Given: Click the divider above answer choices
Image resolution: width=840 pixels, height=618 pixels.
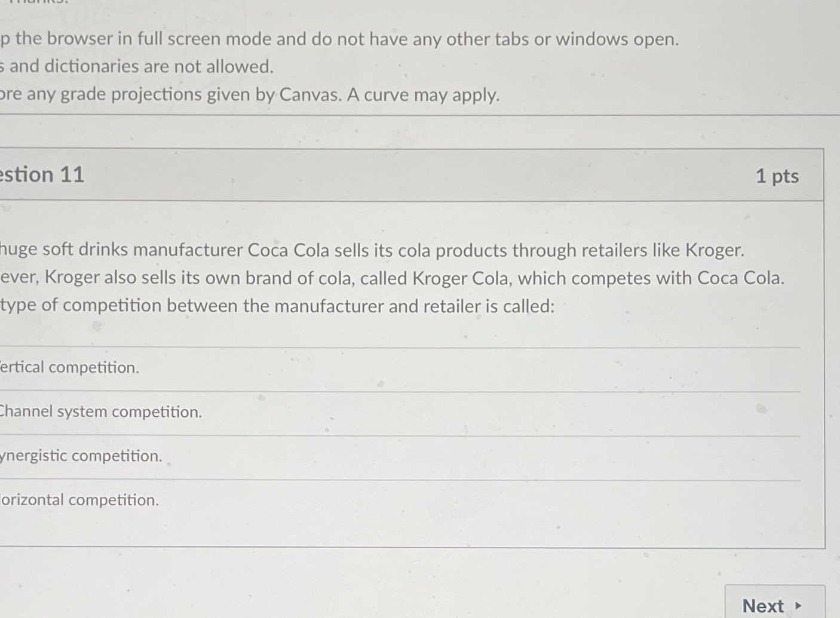Looking at the screenshot, I should pos(400,345).
